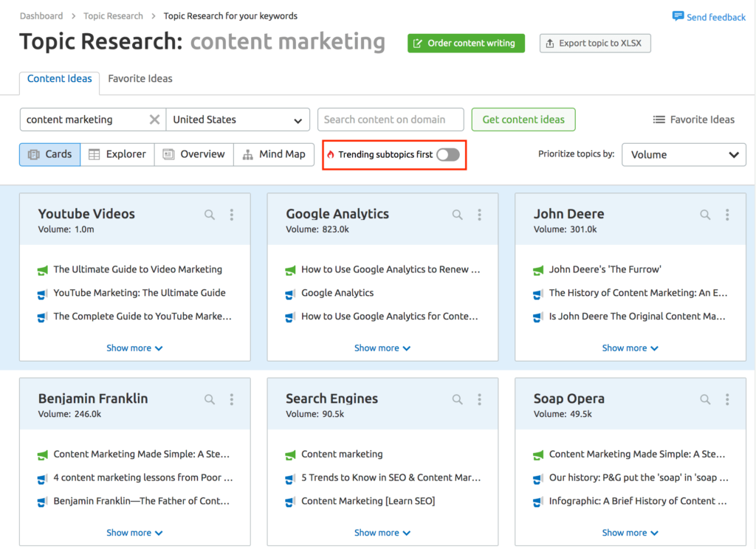Click the blue megaphone beside YouTube Marketing: The Ultimate Guide
Screen dimensions: 756x549
(x=42, y=294)
